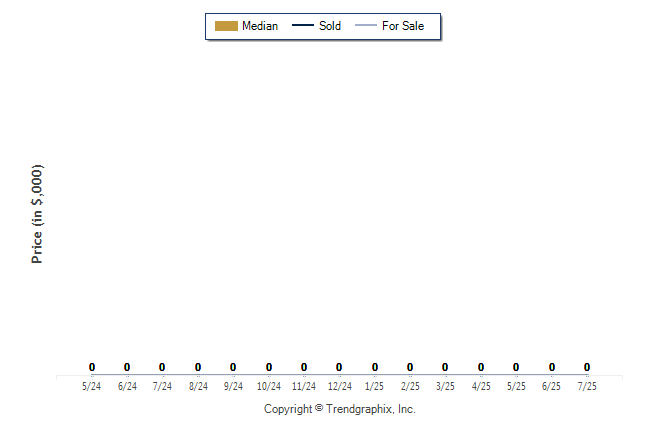This screenshot has height=434, width=646.
Task: Click the 12/24 axis label
Action: (x=339, y=386)
